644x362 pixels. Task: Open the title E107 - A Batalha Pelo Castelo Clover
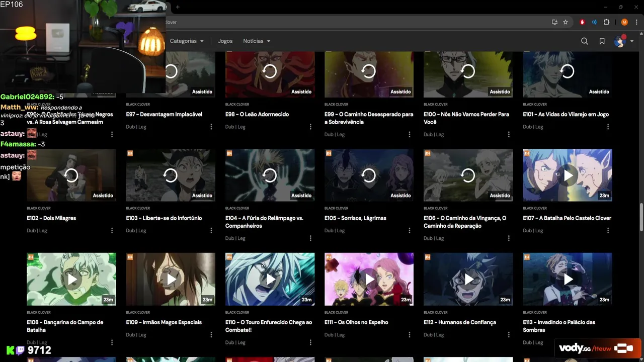click(567, 218)
